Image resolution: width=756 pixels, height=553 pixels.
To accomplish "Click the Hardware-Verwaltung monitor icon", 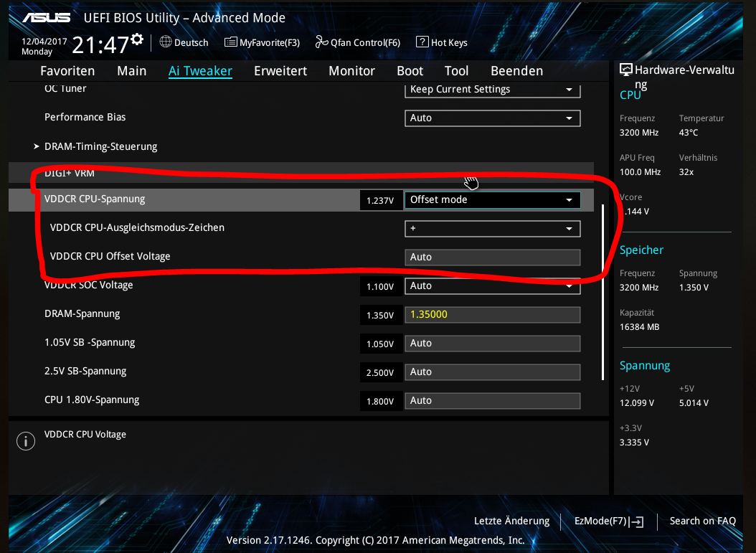I will coord(626,70).
